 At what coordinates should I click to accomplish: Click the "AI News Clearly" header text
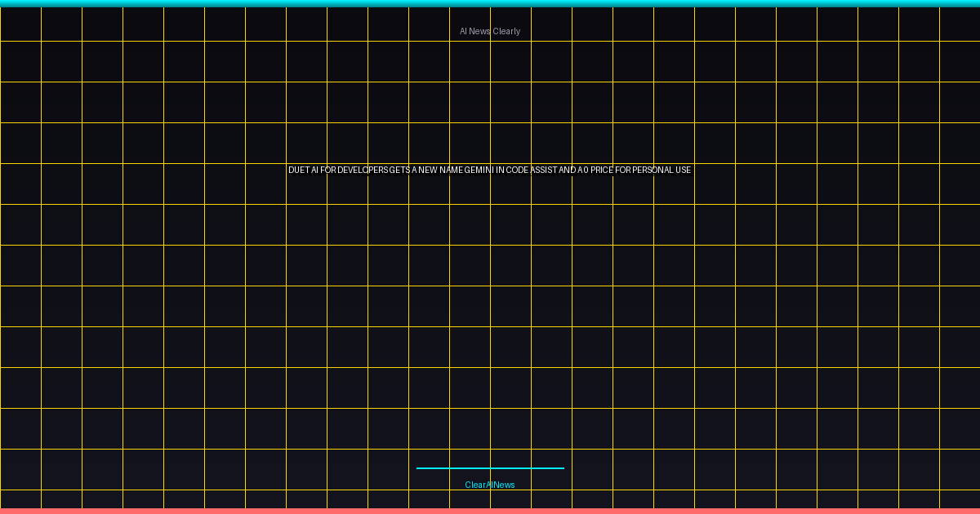[490, 32]
